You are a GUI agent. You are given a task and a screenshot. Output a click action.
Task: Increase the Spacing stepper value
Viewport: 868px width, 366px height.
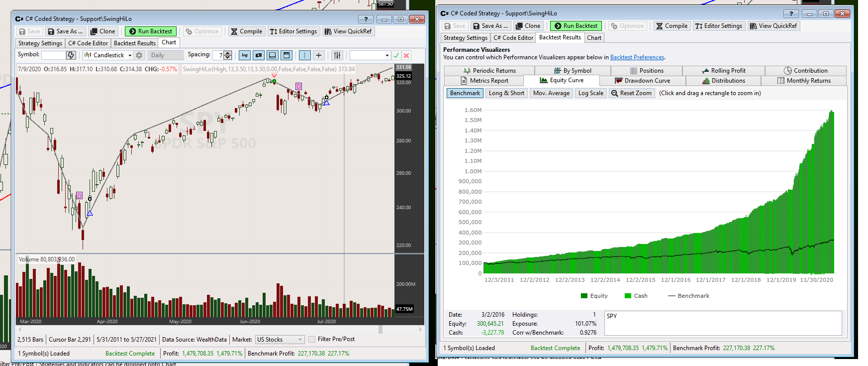(x=228, y=53)
